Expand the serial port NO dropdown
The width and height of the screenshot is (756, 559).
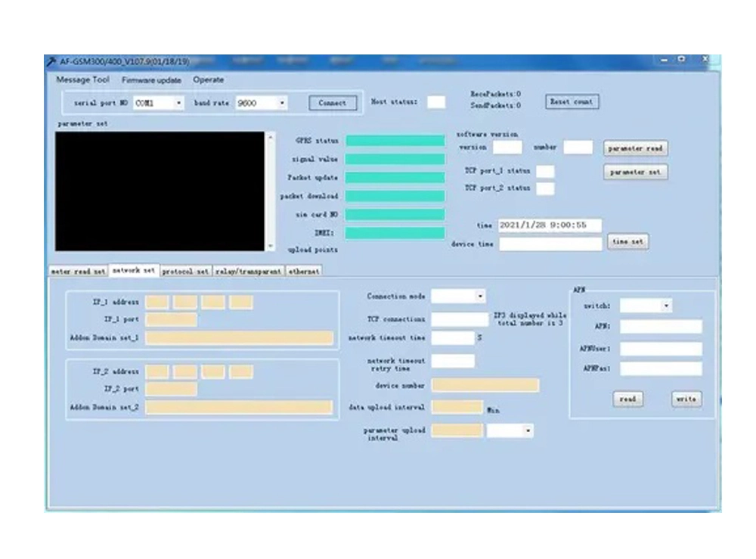coord(178,103)
